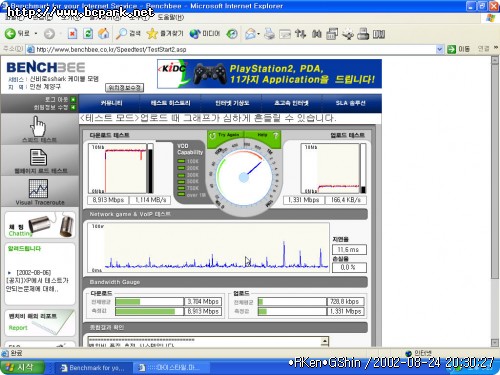Click the 시작 Start button
Image resolution: width=500 pixels, height=375 pixels.
tap(22, 368)
